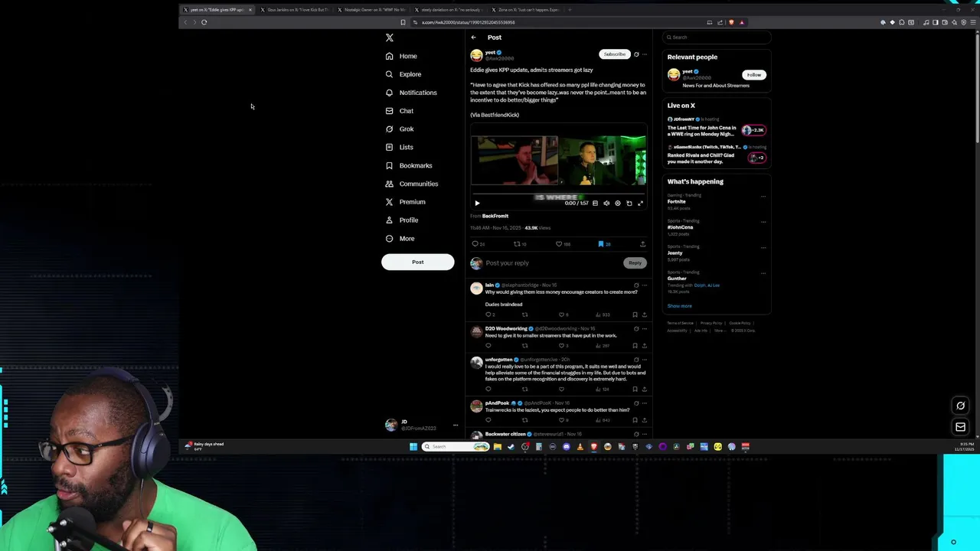Share the main yeet post

coord(642,244)
